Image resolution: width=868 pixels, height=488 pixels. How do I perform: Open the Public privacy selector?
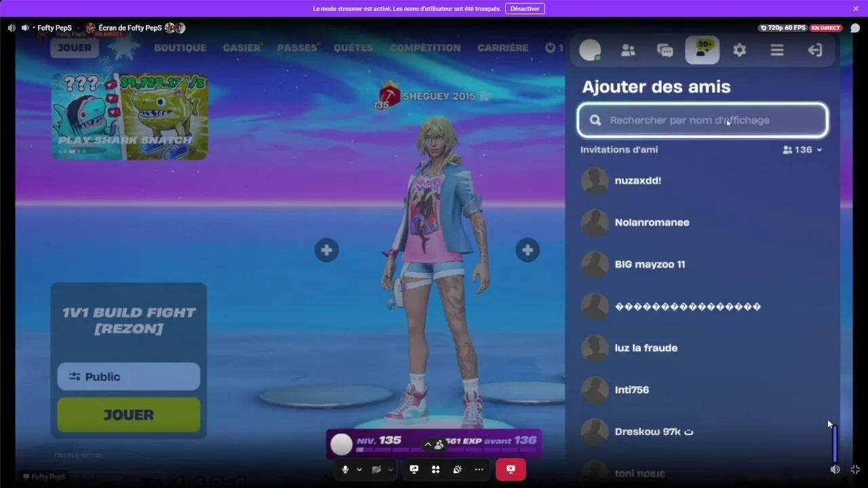click(129, 377)
